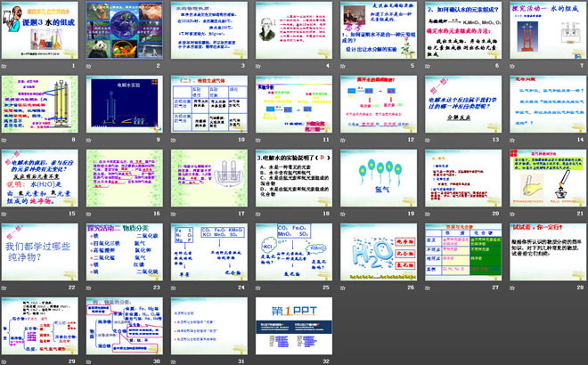Click the animation star icon under slide 11
This screenshot has height=365, width=588.
tap(258, 140)
